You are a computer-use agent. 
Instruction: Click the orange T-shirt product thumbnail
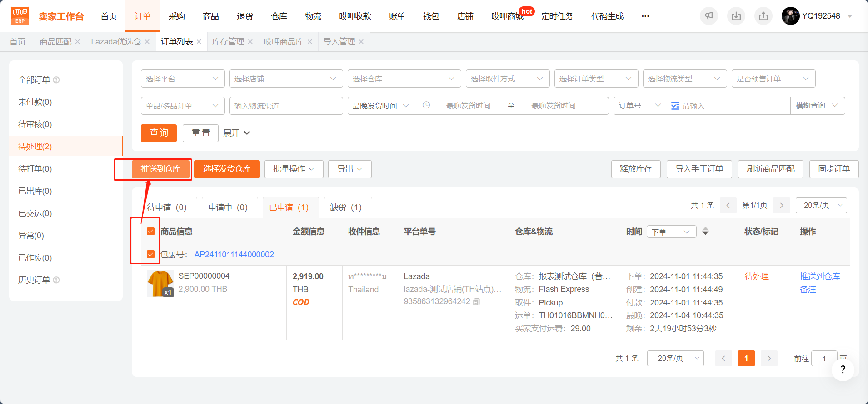click(160, 284)
